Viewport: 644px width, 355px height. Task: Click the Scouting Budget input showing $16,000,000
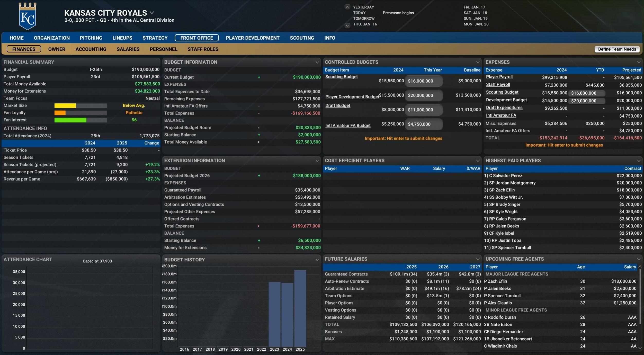pos(424,81)
